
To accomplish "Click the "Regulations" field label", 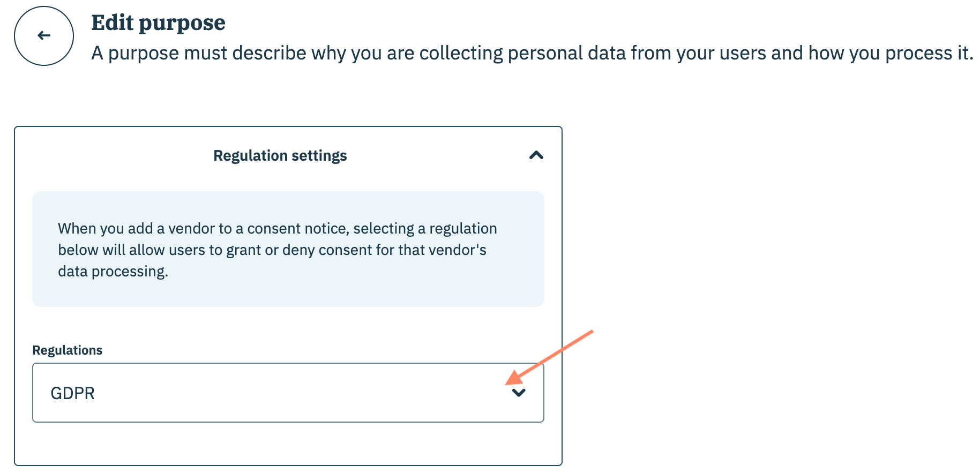I will [67, 350].
